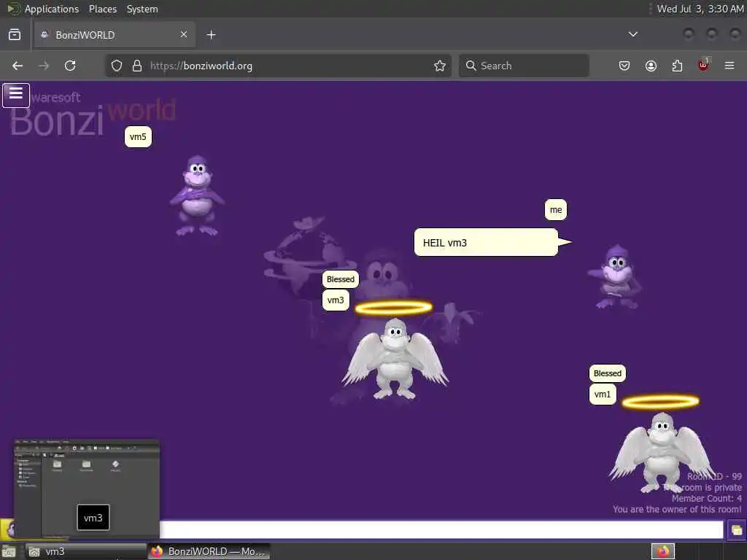
Task: Click the show desktop icon in taskbar
Action: (9, 552)
